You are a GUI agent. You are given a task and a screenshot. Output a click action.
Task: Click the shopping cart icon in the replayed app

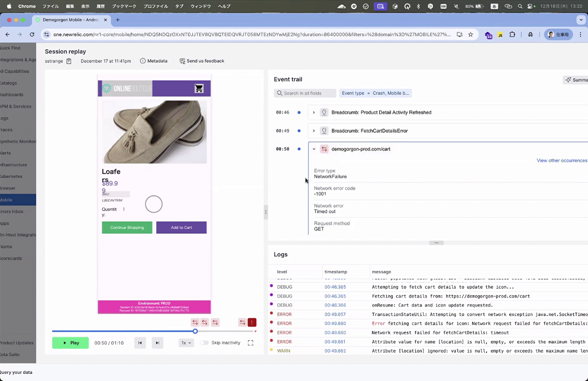click(199, 89)
